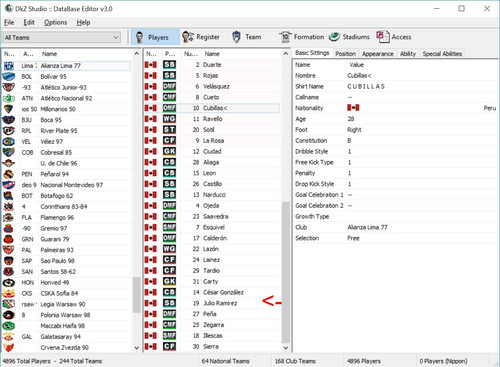
Task: Click player list scrollbar thumb
Action: [x=286, y=272]
